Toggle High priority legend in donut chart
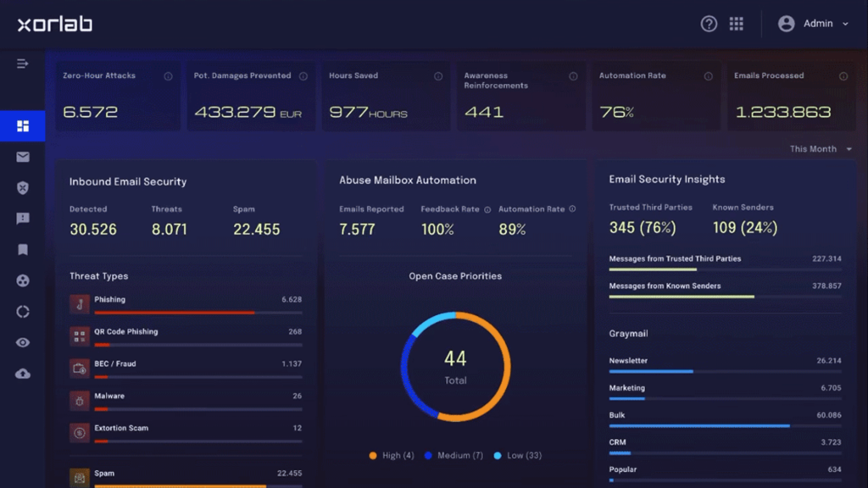 (392, 455)
